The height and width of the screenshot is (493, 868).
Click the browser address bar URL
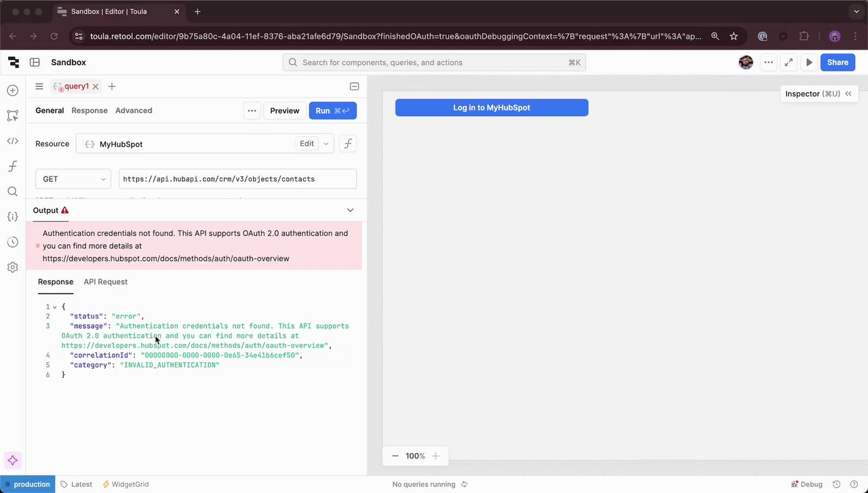pyautogui.click(x=395, y=36)
